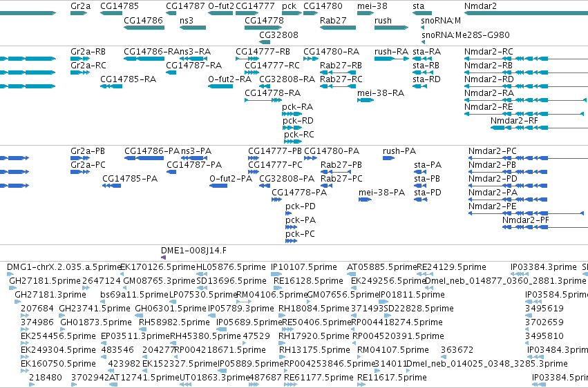Select the Rab27 gene label

point(333,20)
